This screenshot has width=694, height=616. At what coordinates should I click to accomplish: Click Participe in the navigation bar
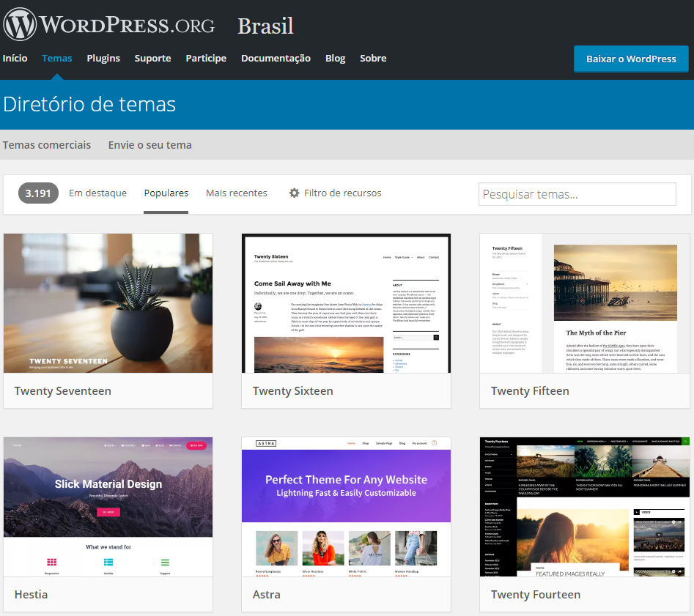pyautogui.click(x=206, y=59)
